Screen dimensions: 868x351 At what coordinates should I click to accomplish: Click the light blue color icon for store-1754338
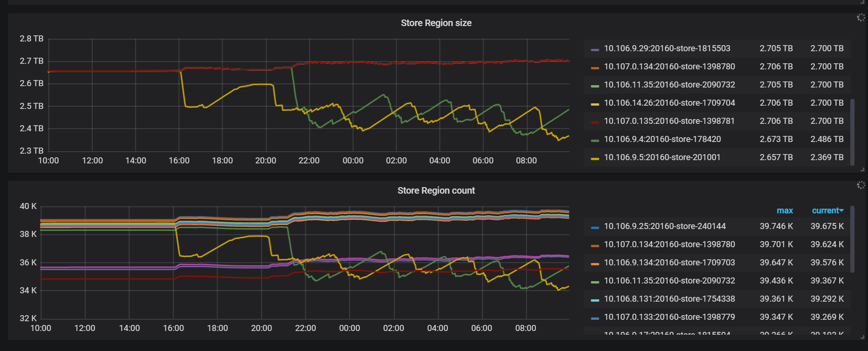(595, 299)
